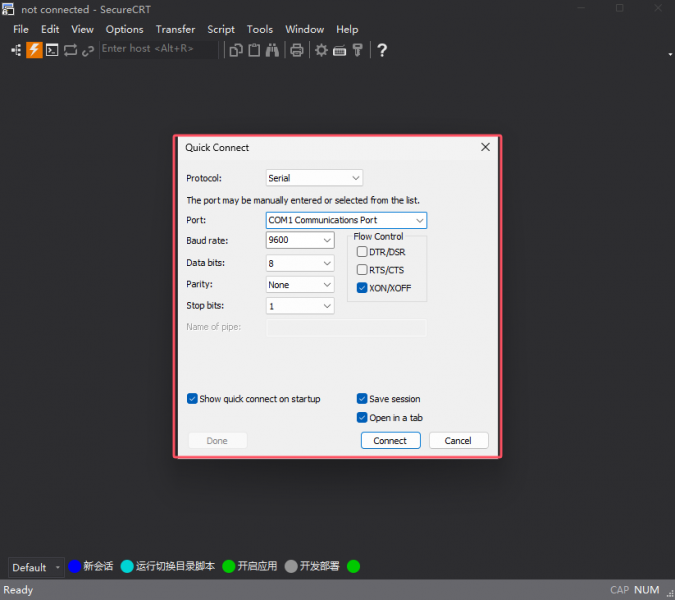Click the Print toolbar icon
Image resolution: width=675 pixels, height=600 pixels.
pyautogui.click(x=297, y=50)
